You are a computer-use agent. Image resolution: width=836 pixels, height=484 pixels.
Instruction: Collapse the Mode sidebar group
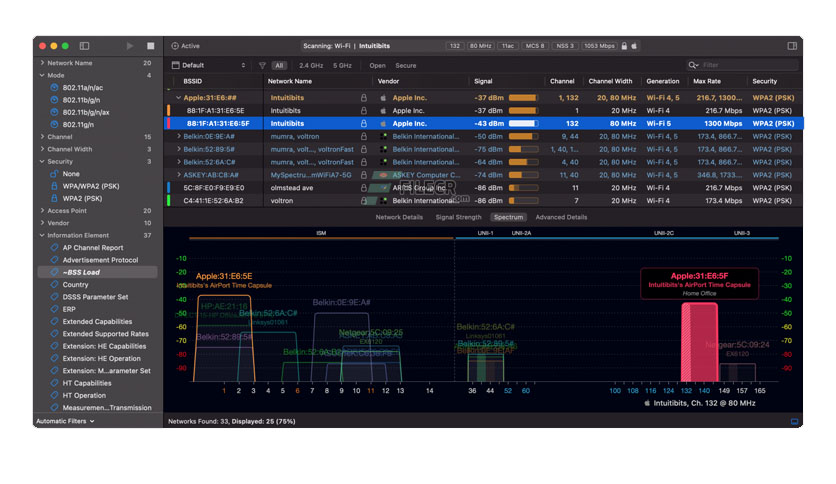(42, 75)
